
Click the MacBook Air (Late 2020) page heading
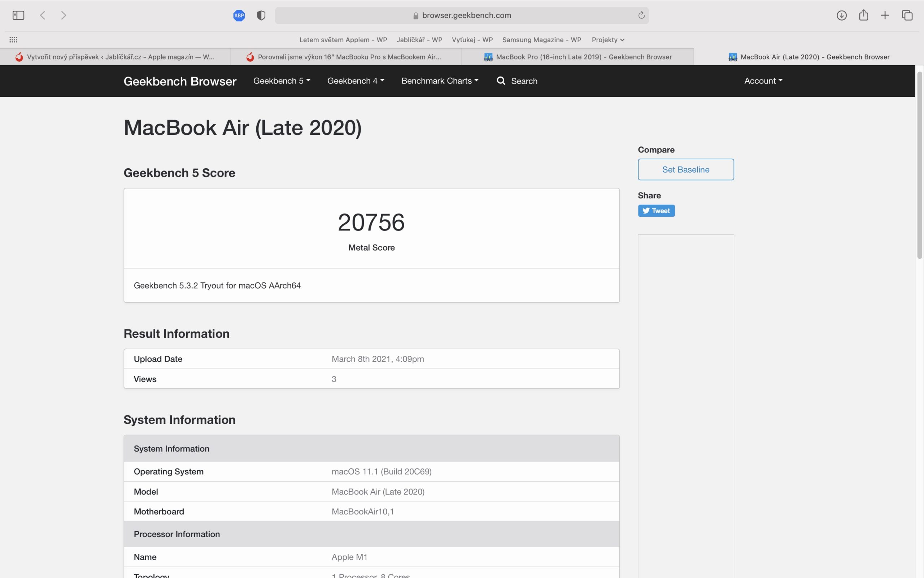[x=243, y=128]
